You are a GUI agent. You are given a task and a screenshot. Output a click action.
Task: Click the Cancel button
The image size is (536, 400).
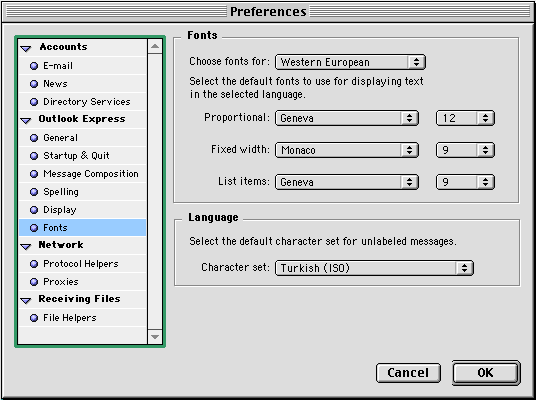[x=408, y=373]
